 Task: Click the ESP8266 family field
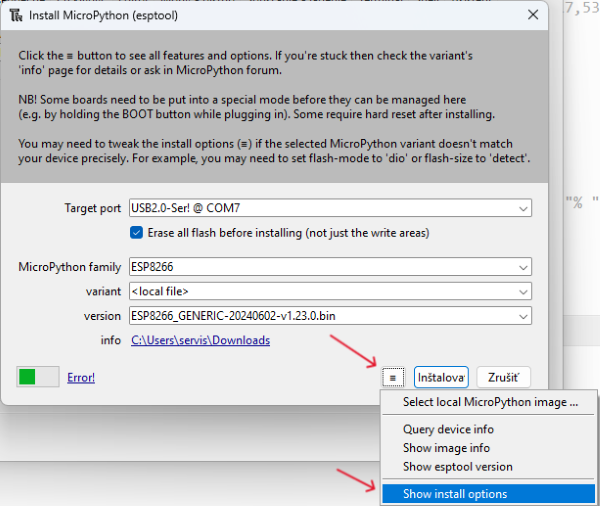(x=330, y=267)
